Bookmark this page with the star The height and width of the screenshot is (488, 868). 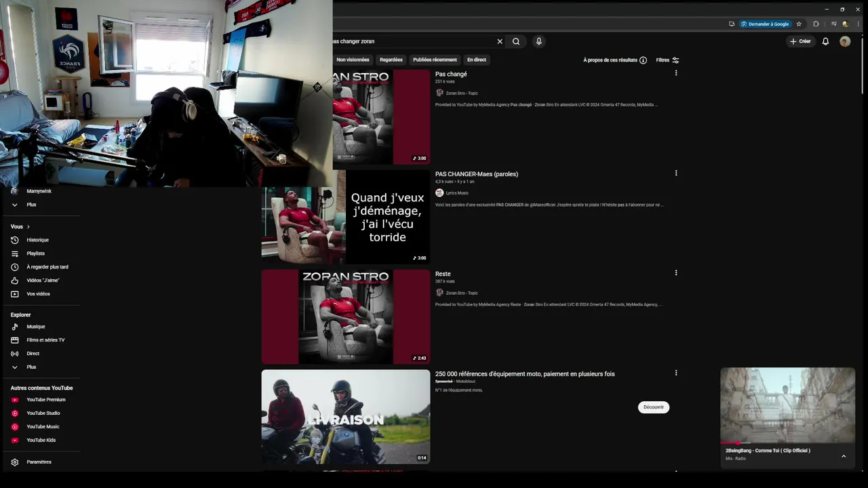pyautogui.click(x=799, y=24)
